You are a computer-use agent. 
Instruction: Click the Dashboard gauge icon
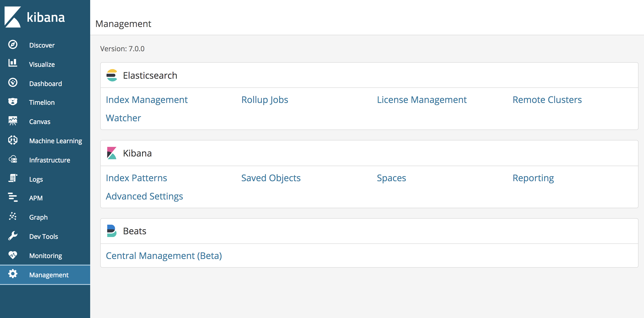13,83
